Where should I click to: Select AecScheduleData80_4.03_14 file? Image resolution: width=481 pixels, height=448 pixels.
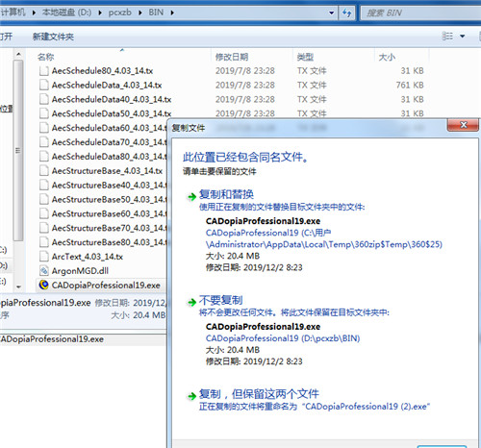pyautogui.click(x=109, y=157)
